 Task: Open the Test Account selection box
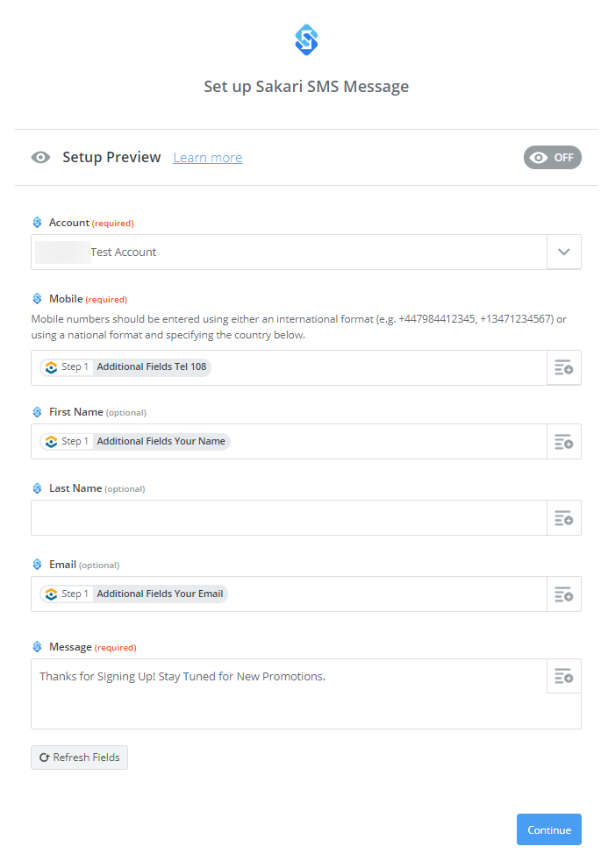click(290, 253)
